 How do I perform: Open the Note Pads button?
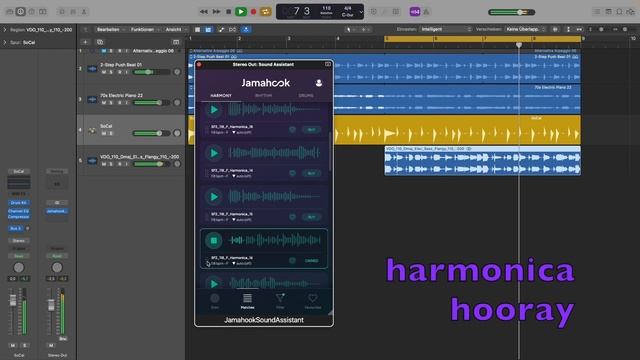pos(608,12)
